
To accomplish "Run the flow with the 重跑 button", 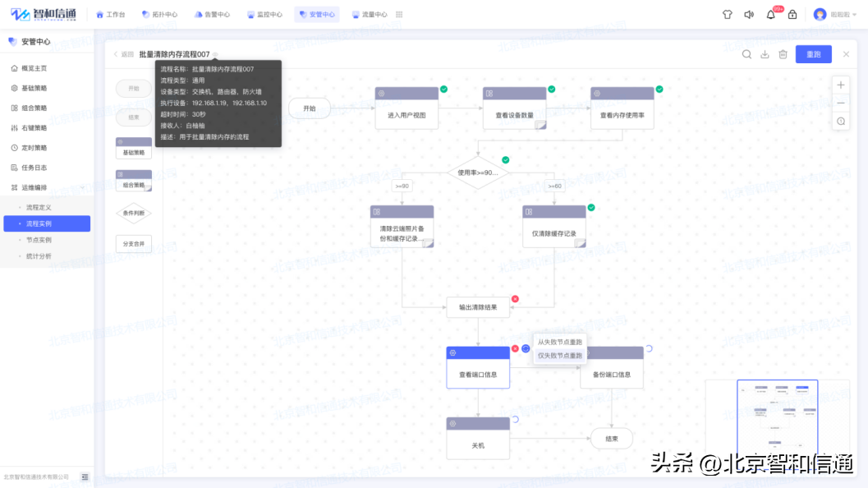I will point(813,53).
